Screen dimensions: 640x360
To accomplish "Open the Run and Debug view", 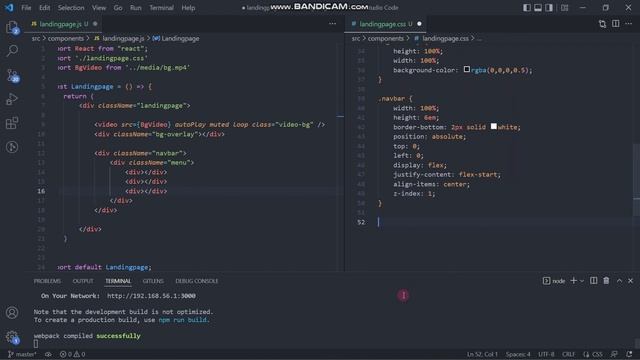I will [x=12, y=99].
